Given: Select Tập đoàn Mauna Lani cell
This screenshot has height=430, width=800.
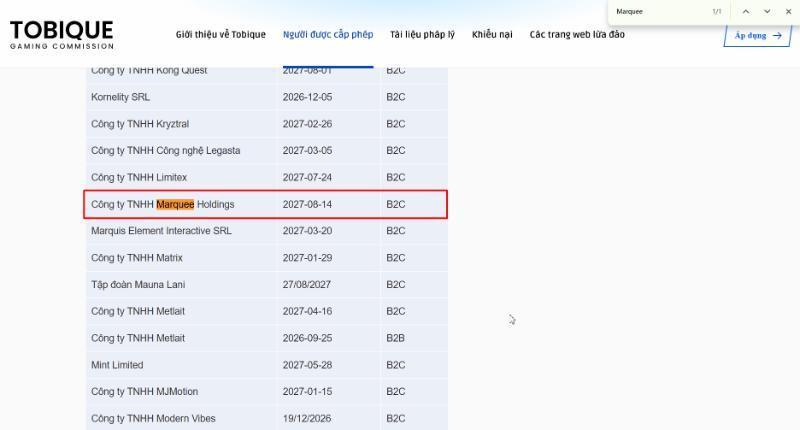Looking at the screenshot, I should 138,285.
